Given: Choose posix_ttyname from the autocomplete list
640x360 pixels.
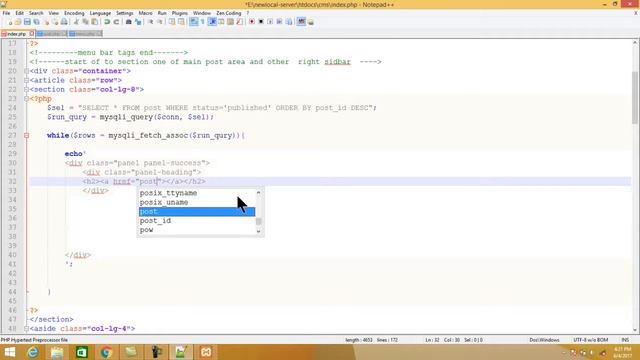Looking at the screenshot, I should pyautogui.click(x=197, y=193).
